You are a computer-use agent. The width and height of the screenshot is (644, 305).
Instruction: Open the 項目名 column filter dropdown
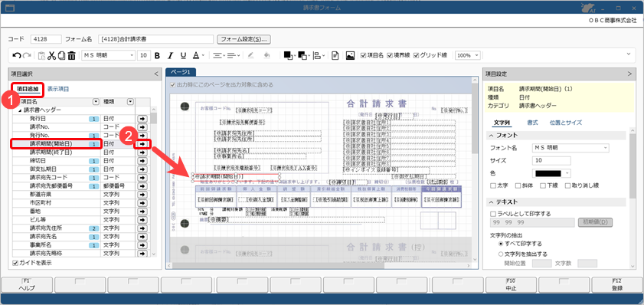96,101
